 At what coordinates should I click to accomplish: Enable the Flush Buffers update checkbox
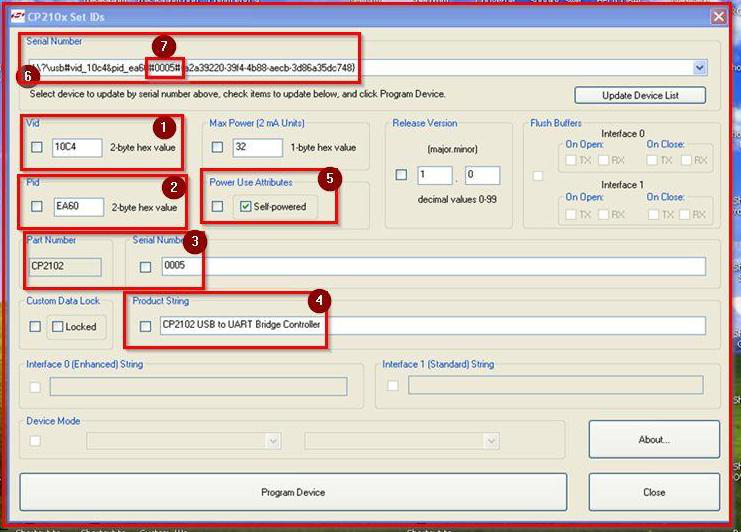click(x=538, y=176)
